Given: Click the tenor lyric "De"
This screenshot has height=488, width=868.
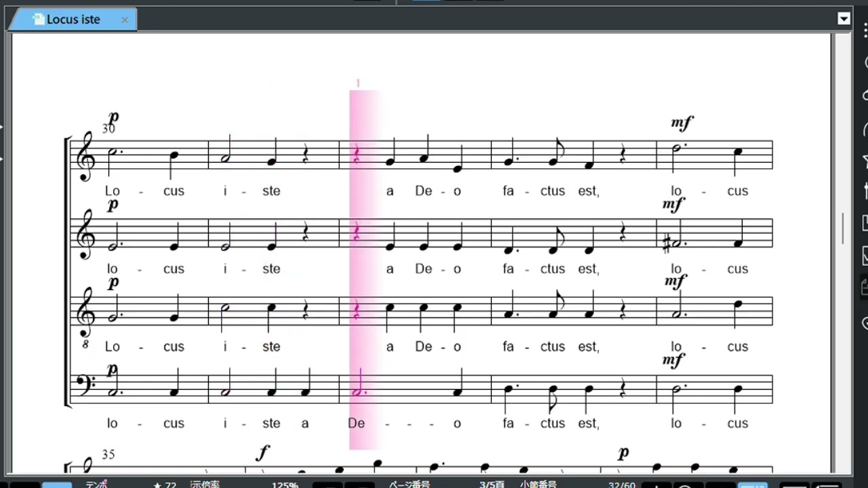Looking at the screenshot, I should click(424, 346).
